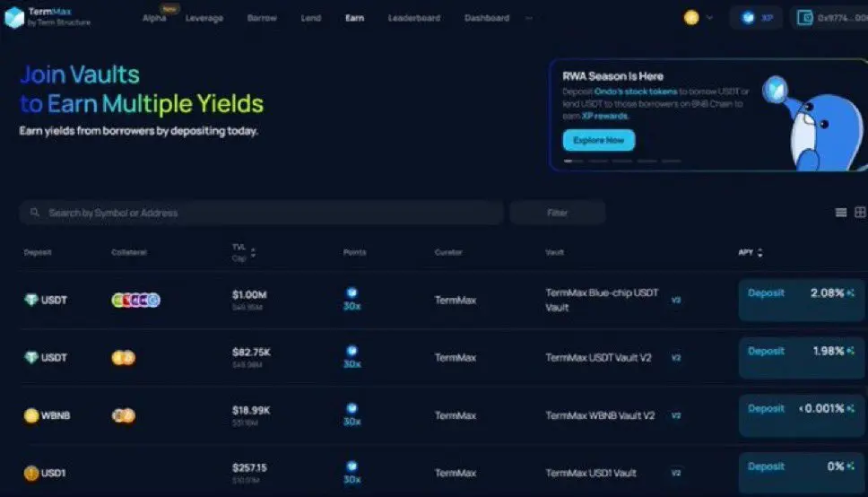The width and height of the screenshot is (868, 497).
Task: Click the TermMax cube logo
Action: (x=14, y=17)
